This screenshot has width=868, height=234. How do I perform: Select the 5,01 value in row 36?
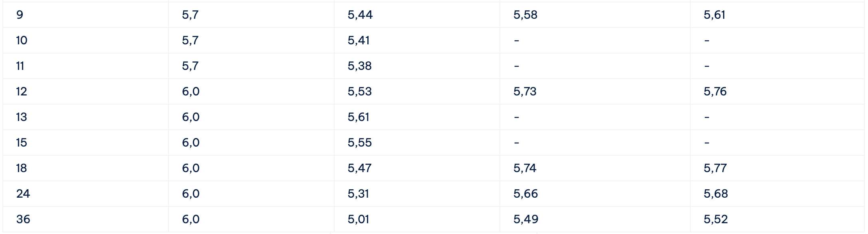pyautogui.click(x=359, y=219)
